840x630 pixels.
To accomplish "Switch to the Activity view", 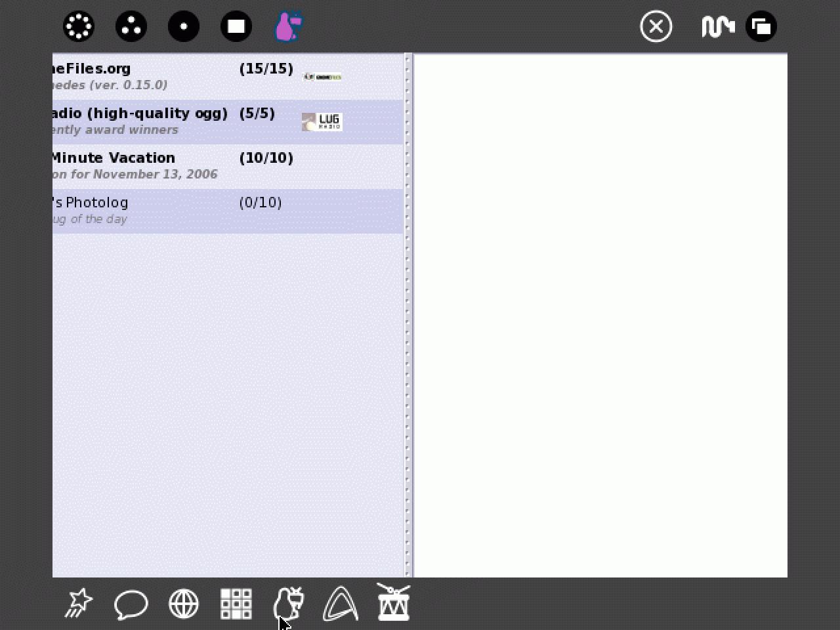I will pyautogui.click(x=236, y=26).
